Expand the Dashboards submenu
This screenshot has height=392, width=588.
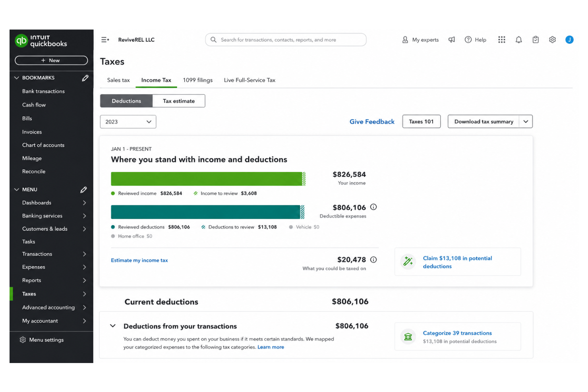coord(84,203)
